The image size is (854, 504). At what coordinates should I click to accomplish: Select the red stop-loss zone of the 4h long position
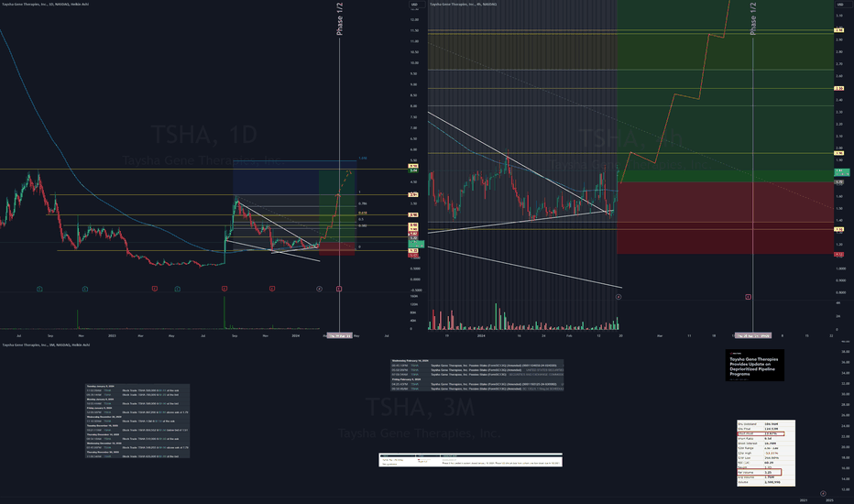[x=725, y=218]
